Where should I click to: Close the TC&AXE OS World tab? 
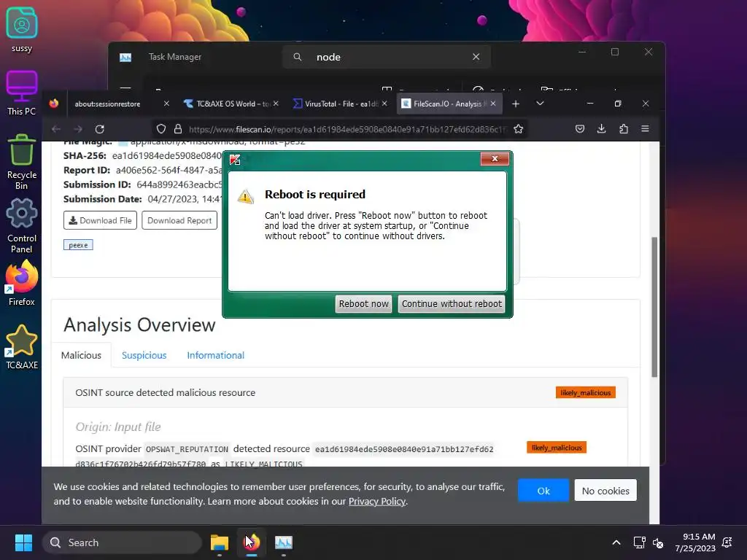276,104
